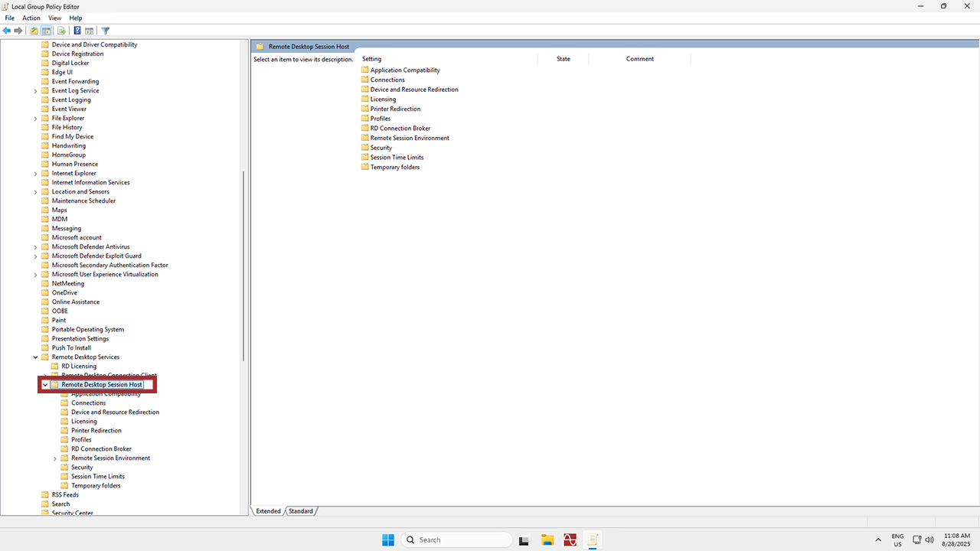This screenshot has height=551, width=980.
Task: Collapse the Remote Desktop Services node
Action: click(x=35, y=357)
